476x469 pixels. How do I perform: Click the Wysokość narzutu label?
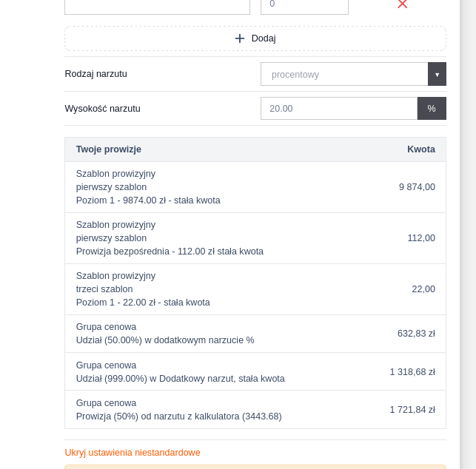[102, 109]
